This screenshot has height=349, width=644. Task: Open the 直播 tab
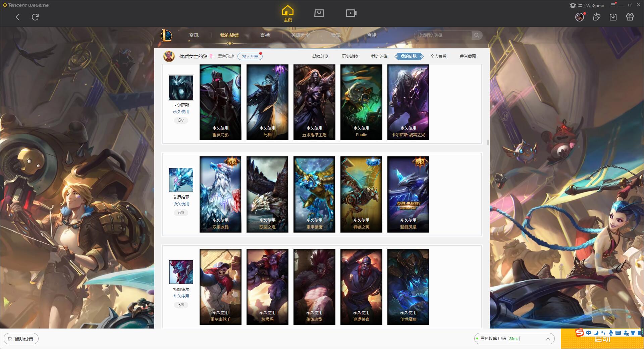(265, 35)
